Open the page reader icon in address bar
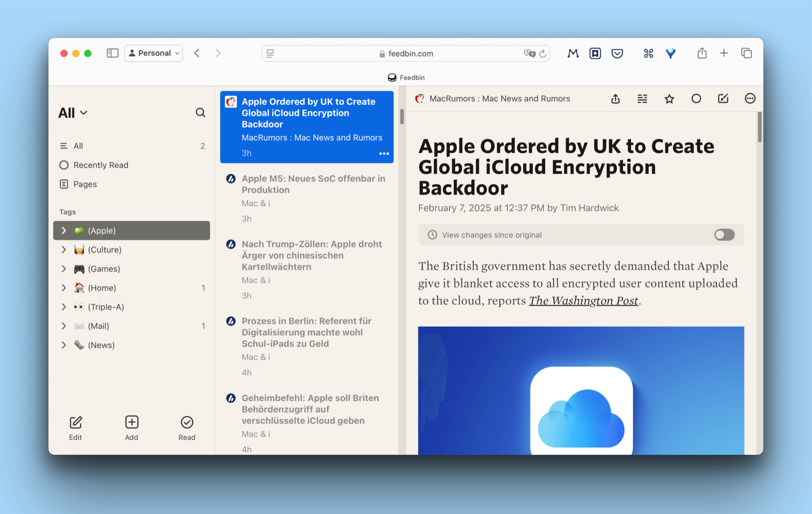 tap(270, 53)
